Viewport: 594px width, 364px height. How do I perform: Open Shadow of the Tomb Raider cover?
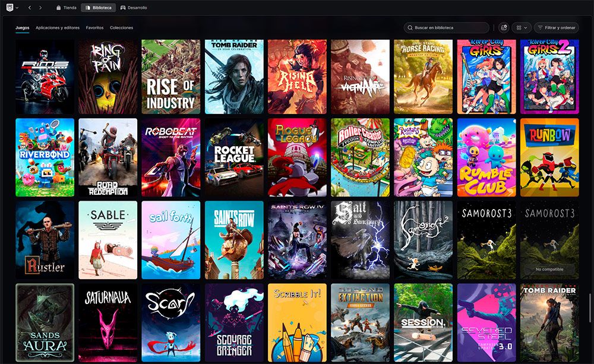click(549, 322)
